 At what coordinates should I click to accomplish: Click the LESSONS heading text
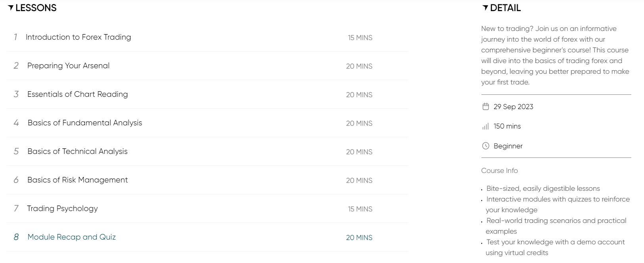[36, 8]
